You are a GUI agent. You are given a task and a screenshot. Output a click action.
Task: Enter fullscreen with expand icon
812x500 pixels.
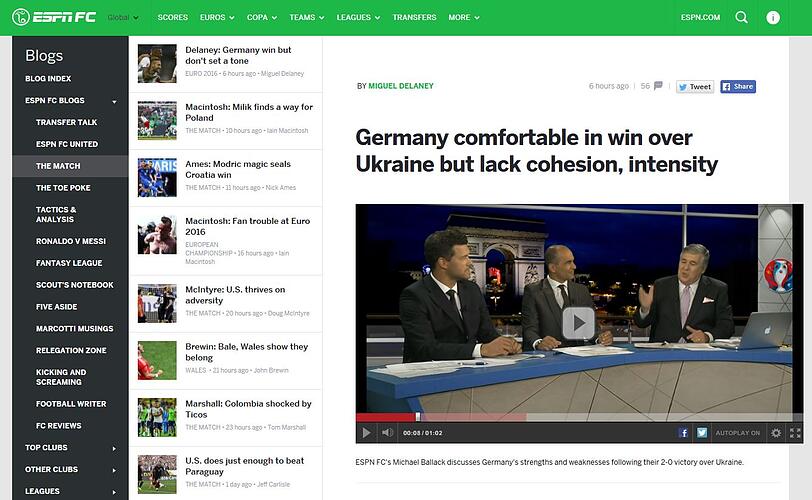[795, 433]
